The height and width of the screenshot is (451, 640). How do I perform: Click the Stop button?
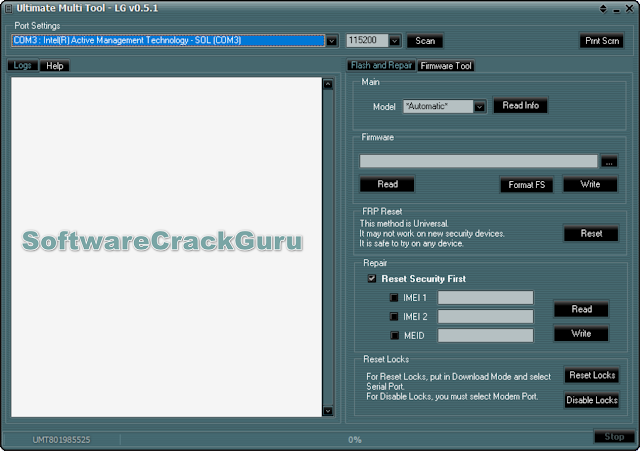614,437
